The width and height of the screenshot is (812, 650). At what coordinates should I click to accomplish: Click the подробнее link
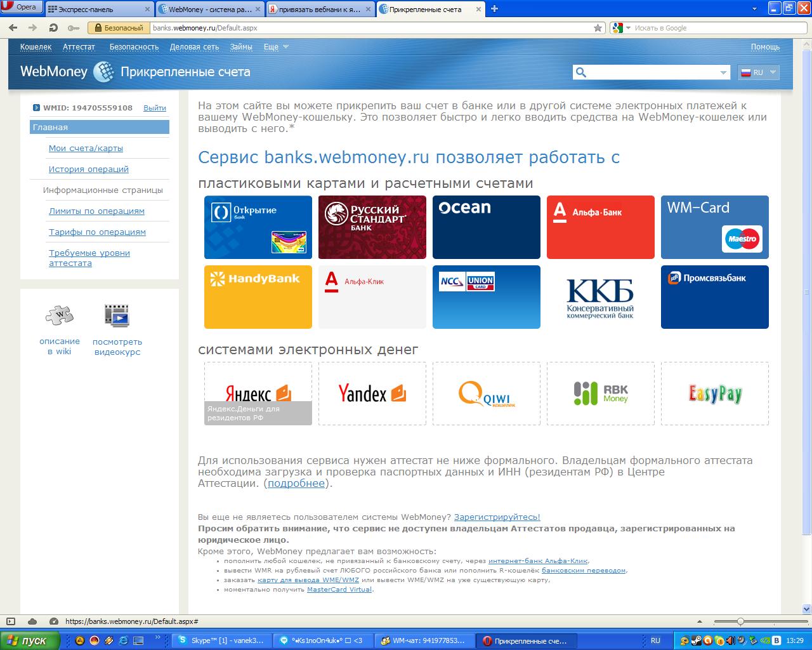[x=296, y=483]
